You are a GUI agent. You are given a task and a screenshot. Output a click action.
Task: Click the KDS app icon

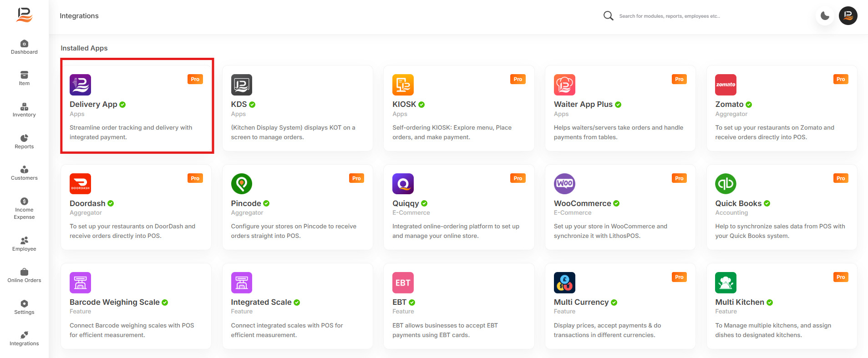(242, 85)
